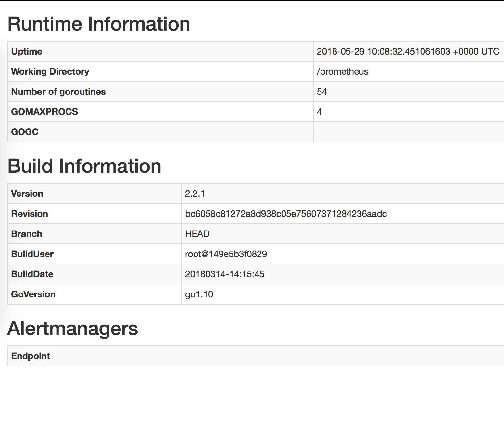Click the goroutines count 54
Screen dimensions: 504x437
322,92
